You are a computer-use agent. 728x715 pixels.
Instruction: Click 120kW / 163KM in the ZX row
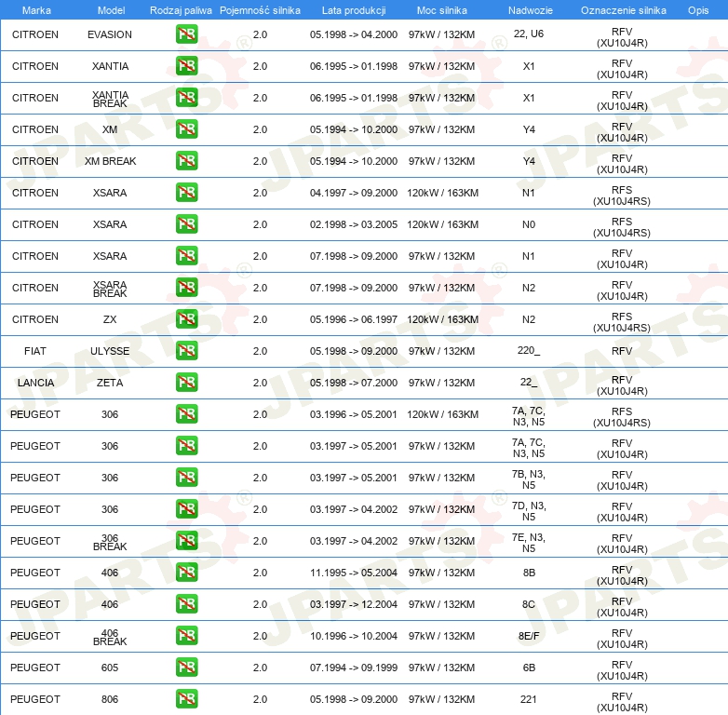click(442, 319)
